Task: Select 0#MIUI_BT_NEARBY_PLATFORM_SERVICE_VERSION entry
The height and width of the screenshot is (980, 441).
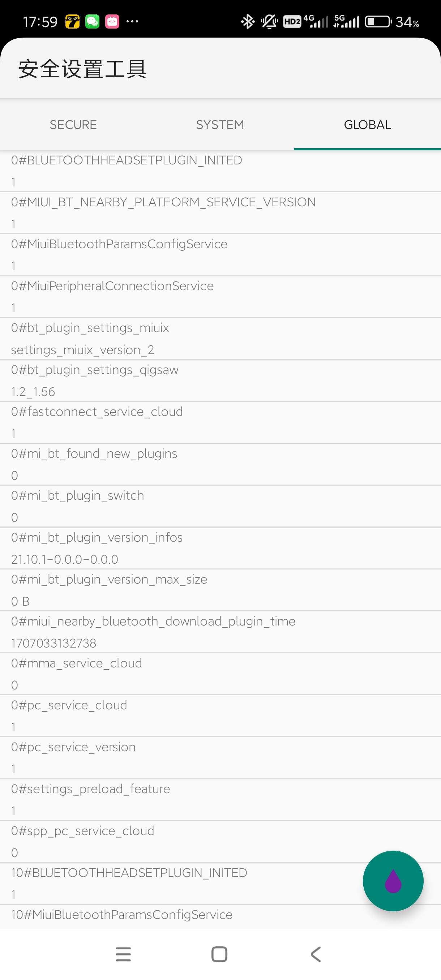Action: coord(220,213)
